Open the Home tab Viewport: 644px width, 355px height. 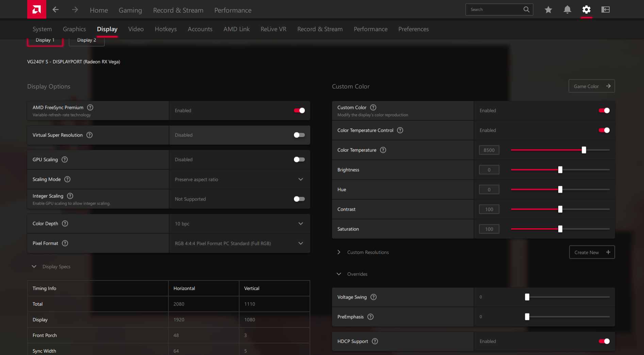coord(99,10)
